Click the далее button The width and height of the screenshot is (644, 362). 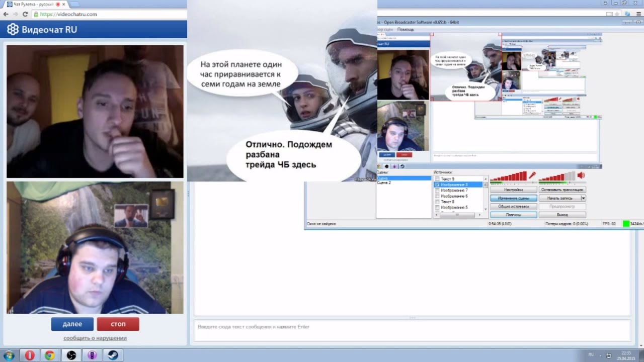click(72, 324)
